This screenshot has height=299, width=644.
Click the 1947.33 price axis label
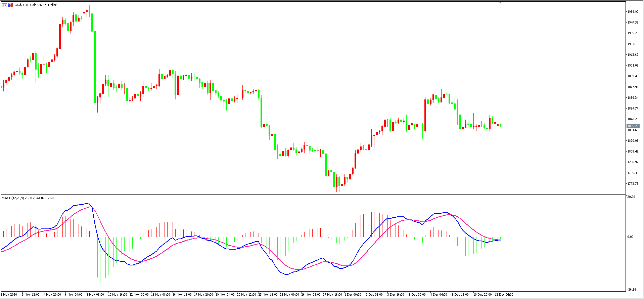[633, 23]
